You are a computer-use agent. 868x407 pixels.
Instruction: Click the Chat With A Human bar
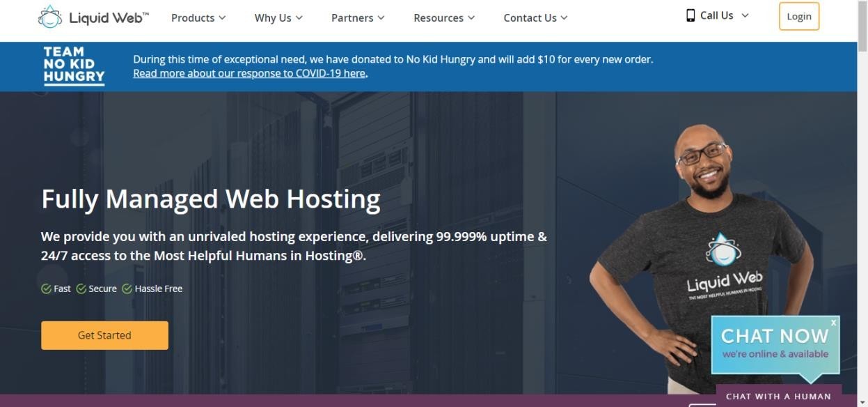(x=778, y=396)
